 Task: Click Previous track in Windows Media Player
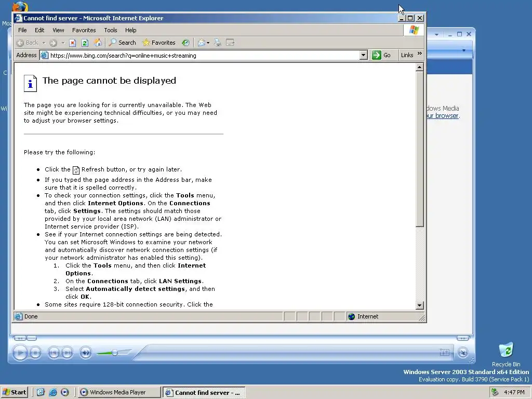click(x=54, y=353)
